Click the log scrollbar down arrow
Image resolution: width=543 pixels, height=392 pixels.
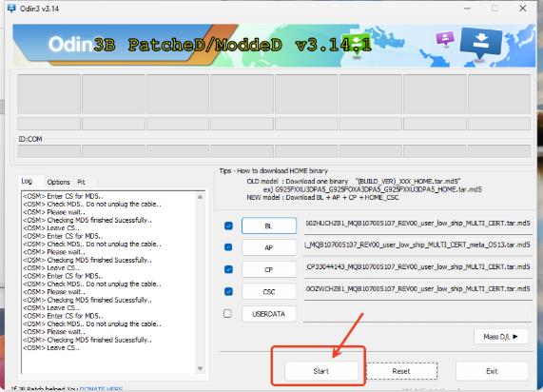200,368
